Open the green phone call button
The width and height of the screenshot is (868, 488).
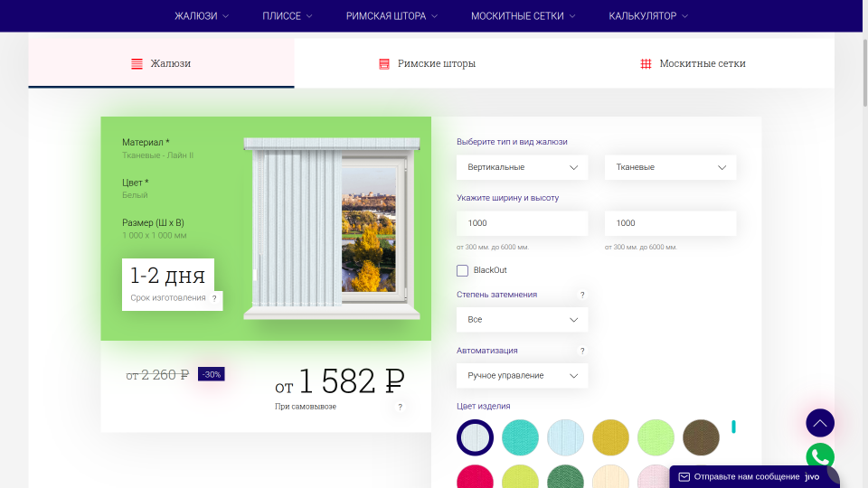pyautogui.click(x=820, y=457)
